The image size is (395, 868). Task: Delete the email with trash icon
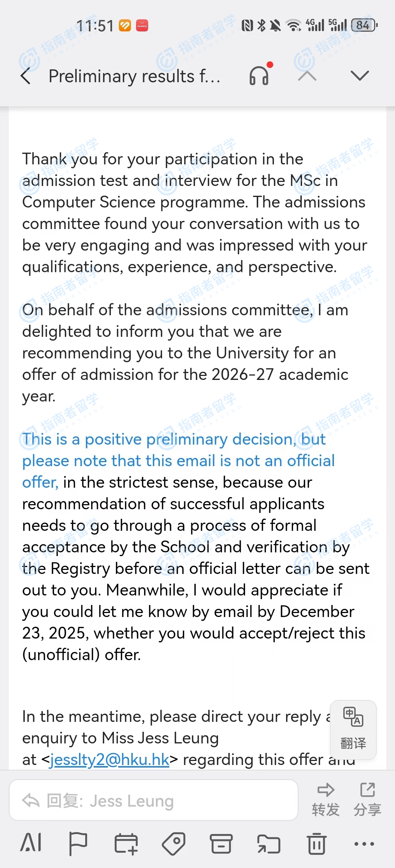coord(316,844)
